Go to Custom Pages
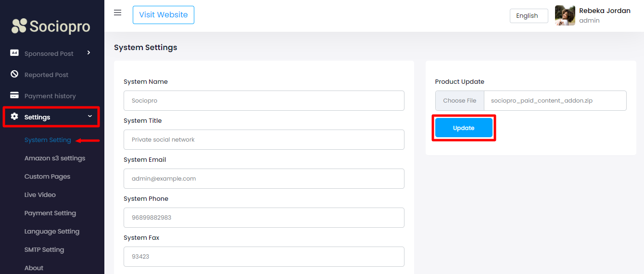The height and width of the screenshot is (274, 644). [47, 177]
